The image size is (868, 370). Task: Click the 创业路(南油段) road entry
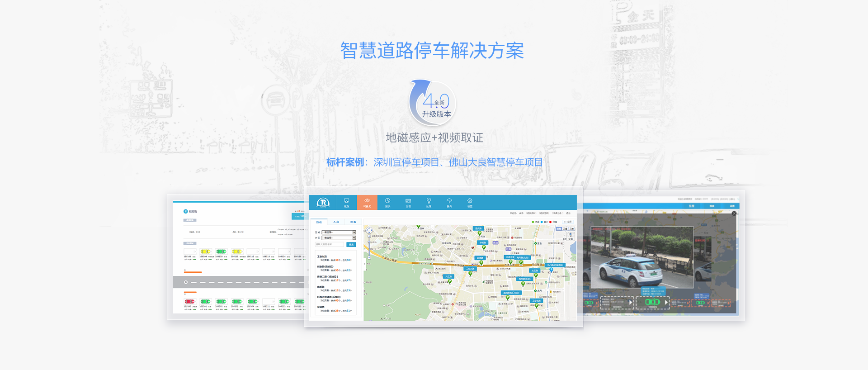(325, 266)
